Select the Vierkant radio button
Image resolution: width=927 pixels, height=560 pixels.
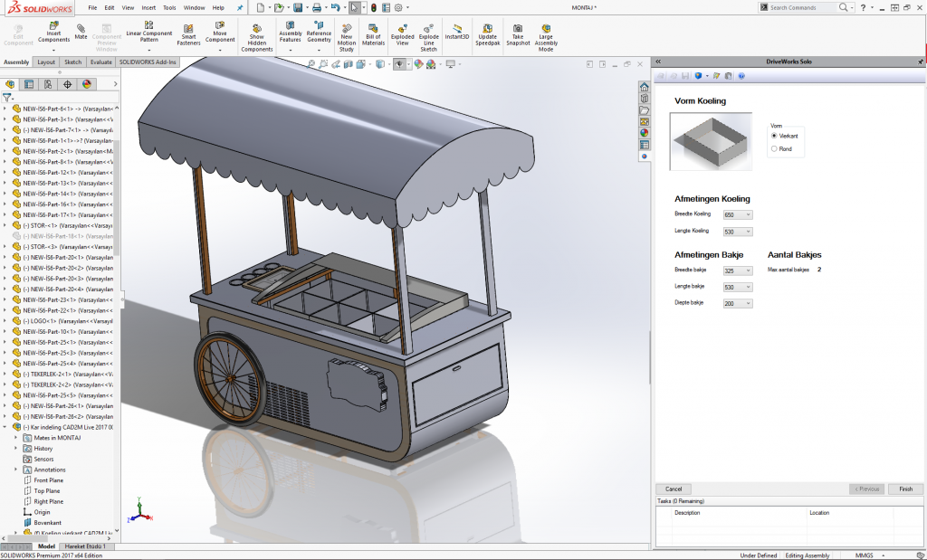coord(774,136)
